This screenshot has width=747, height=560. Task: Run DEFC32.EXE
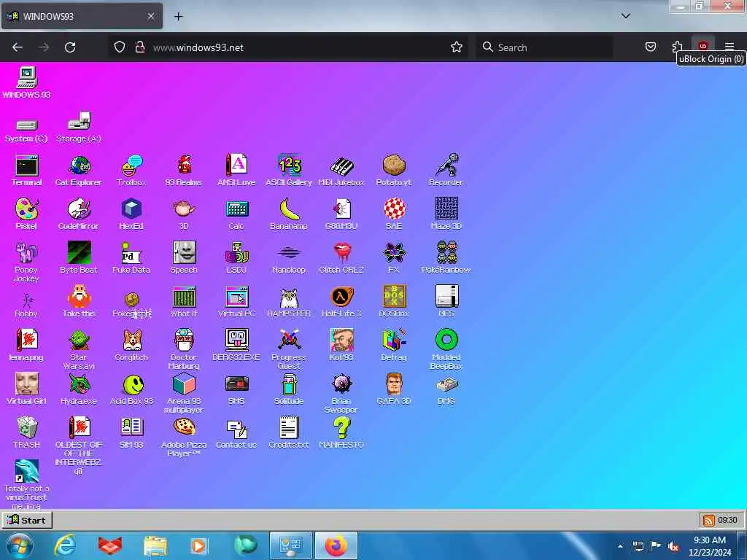(x=236, y=345)
